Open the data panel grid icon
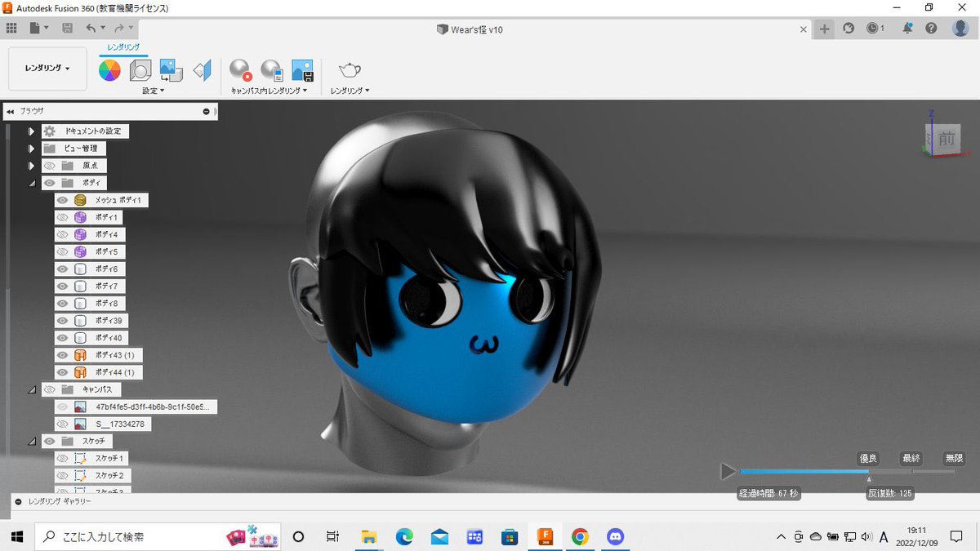Viewport: 980px width, 551px height. pyautogui.click(x=11, y=28)
